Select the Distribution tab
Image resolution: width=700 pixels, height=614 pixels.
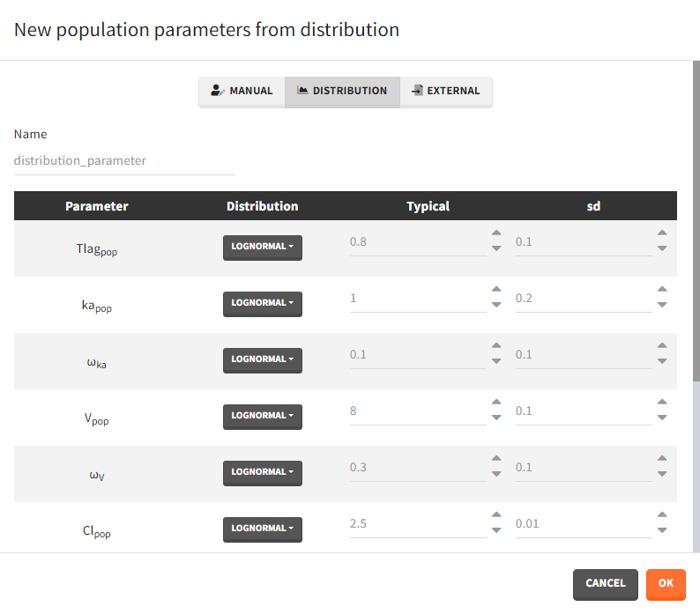[x=342, y=91]
